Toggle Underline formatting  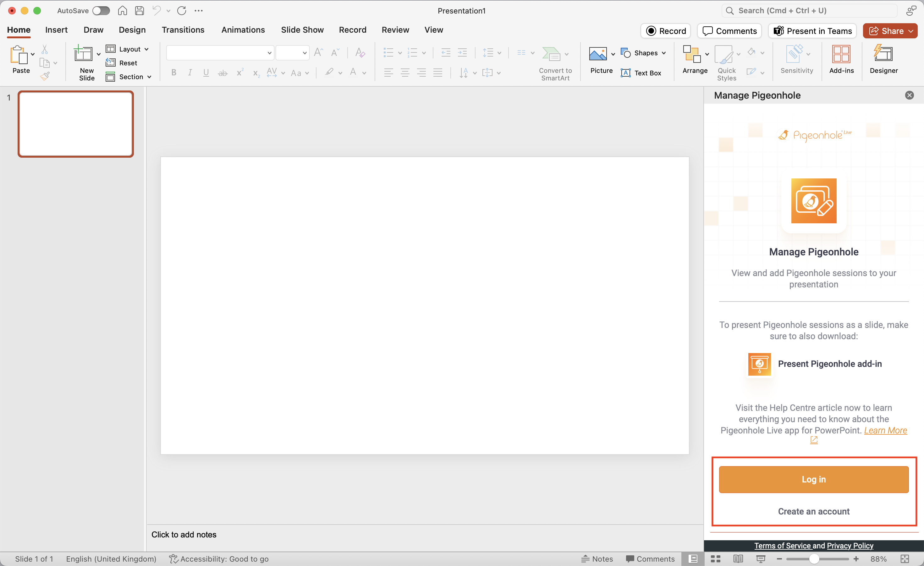(x=206, y=72)
